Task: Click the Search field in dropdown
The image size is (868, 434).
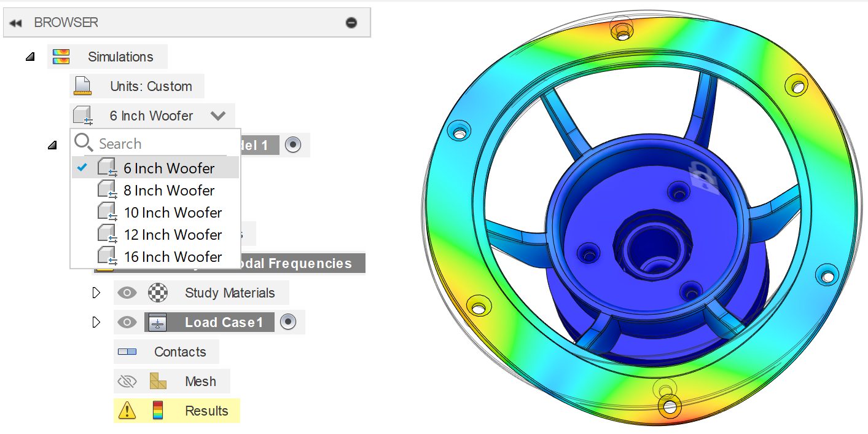Action: click(160, 144)
